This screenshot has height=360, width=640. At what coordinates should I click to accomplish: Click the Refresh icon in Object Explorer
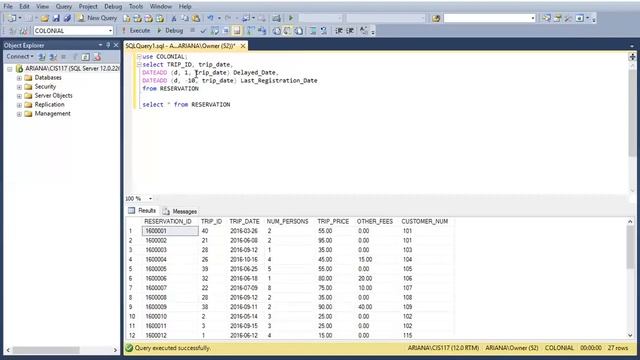tap(85, 57)
